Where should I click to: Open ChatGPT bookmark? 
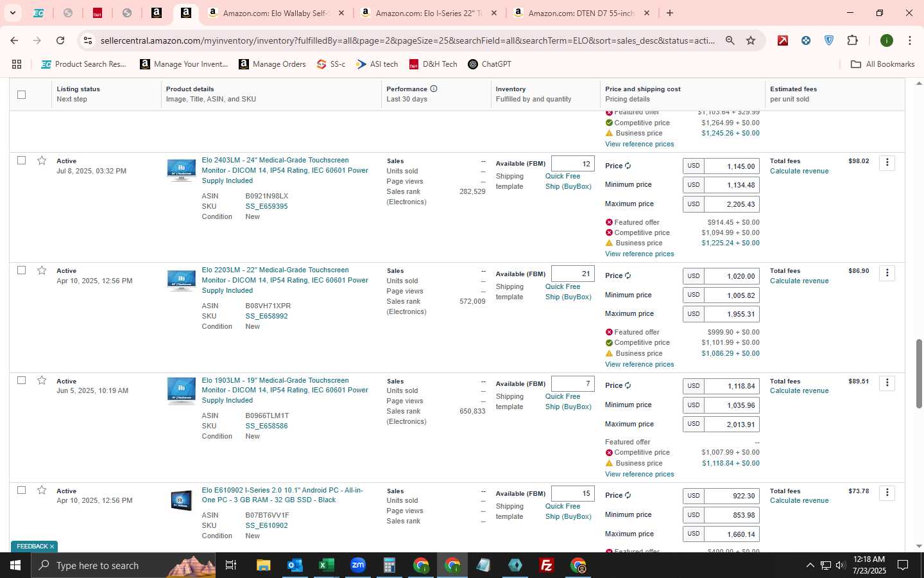point(490,64)
